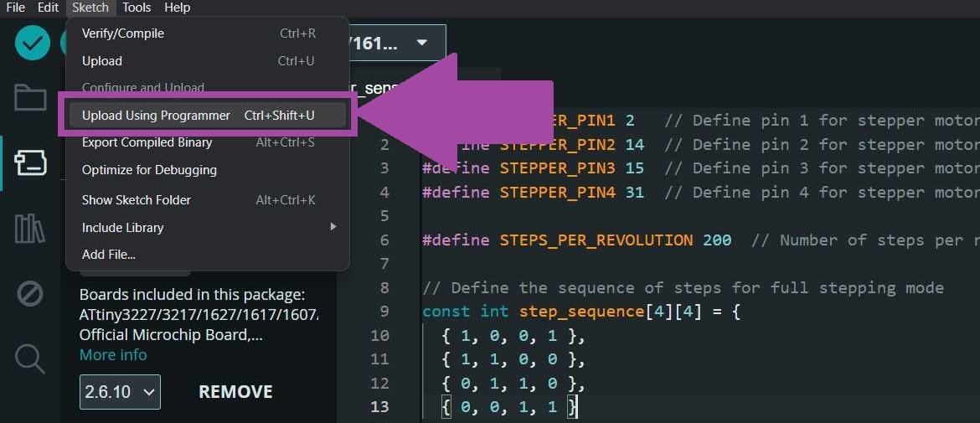Click line number 13 in gutter
This screenshot has width=980, height=423.
379,407
